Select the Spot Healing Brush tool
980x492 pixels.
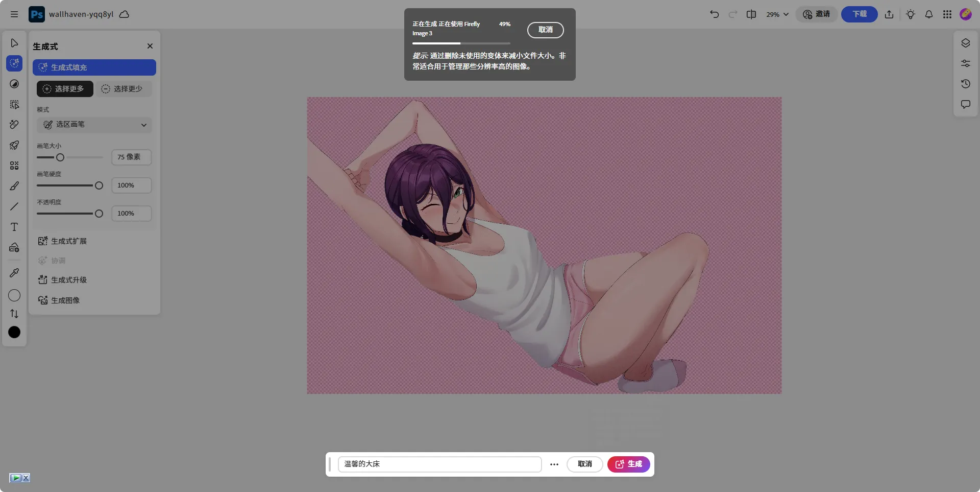[14, 125]
